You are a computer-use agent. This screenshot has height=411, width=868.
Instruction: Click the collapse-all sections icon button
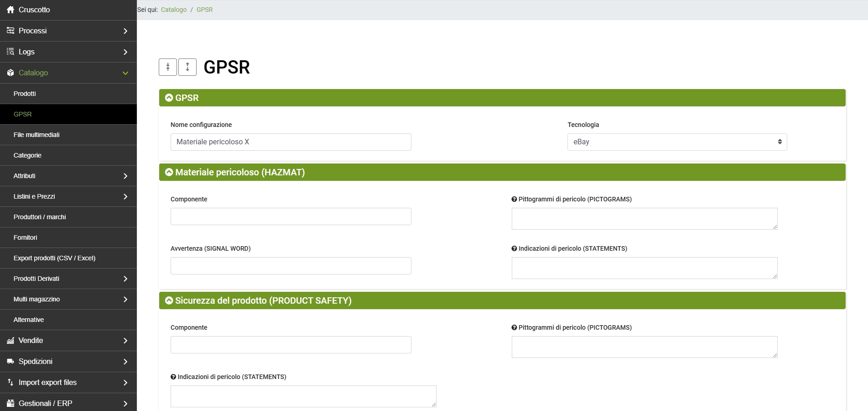(168, 67)
